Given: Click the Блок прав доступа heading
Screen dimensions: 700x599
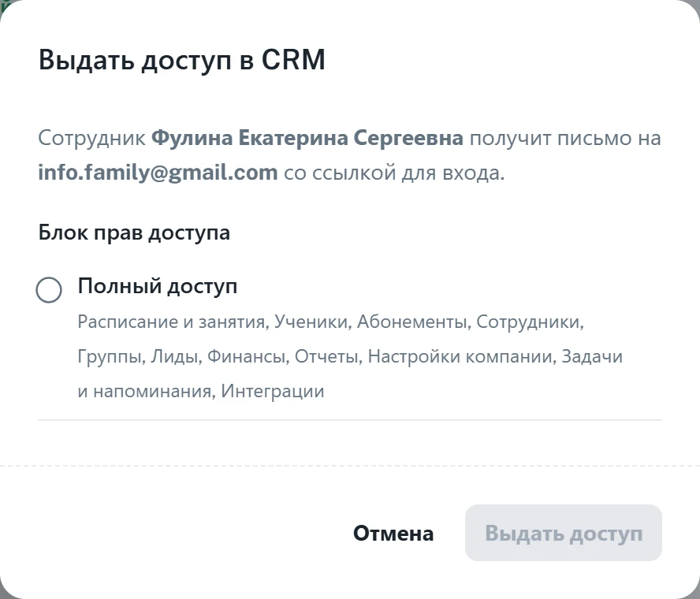Looking at the screenshot, I should tap(134, 233).
